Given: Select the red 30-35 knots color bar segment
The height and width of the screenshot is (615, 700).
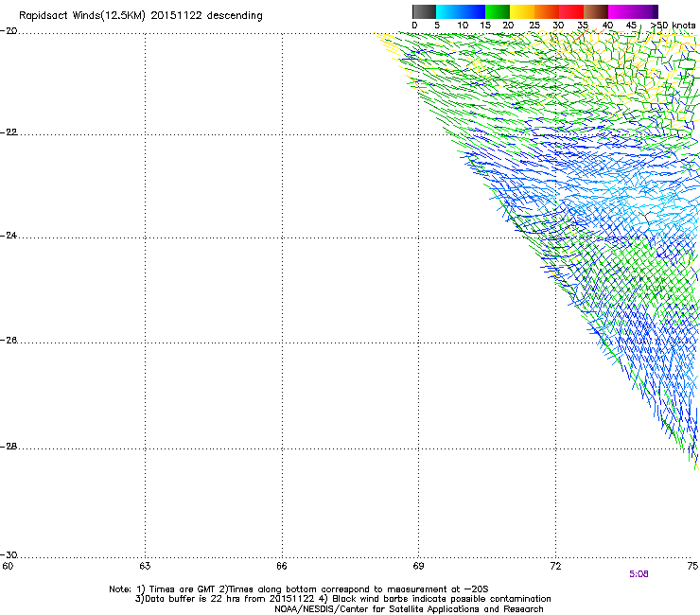Looking at the screenshot, I should point(571,11).
